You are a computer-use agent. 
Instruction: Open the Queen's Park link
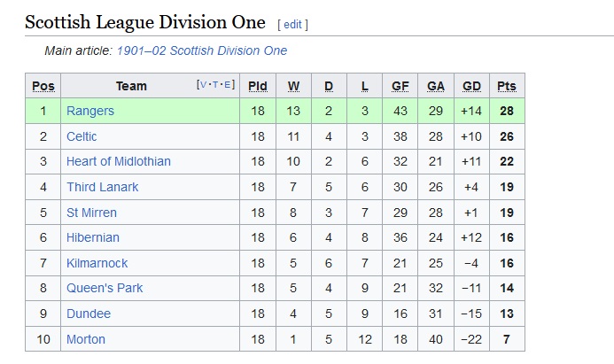105,288
